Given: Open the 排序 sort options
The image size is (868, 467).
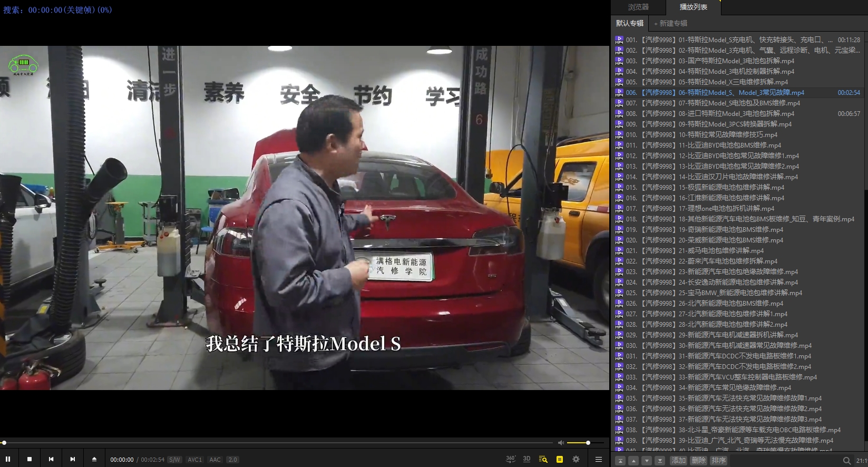Looking at the screenshot, I should coord(718,460).
